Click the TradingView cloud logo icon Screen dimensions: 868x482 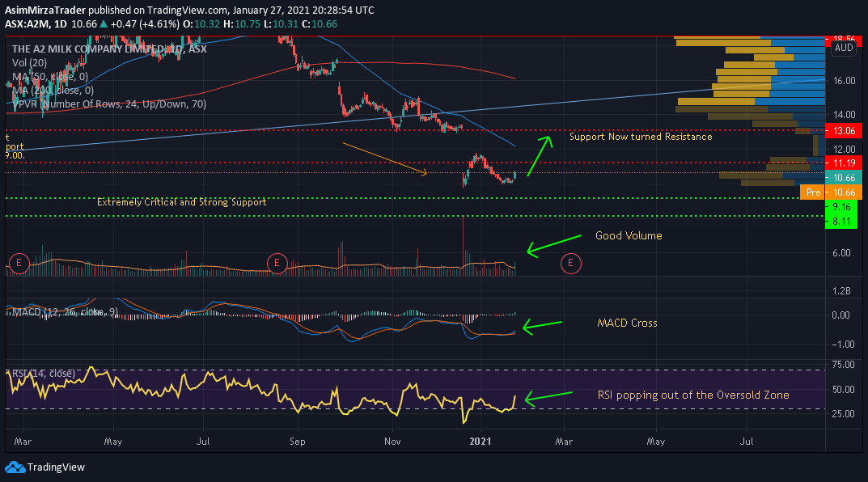[15, 467]
